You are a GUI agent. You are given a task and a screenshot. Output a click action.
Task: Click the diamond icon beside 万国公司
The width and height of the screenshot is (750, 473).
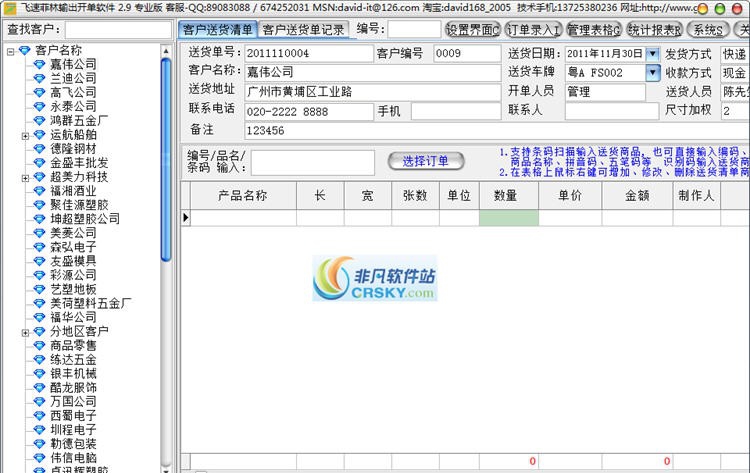pos(39,401)
